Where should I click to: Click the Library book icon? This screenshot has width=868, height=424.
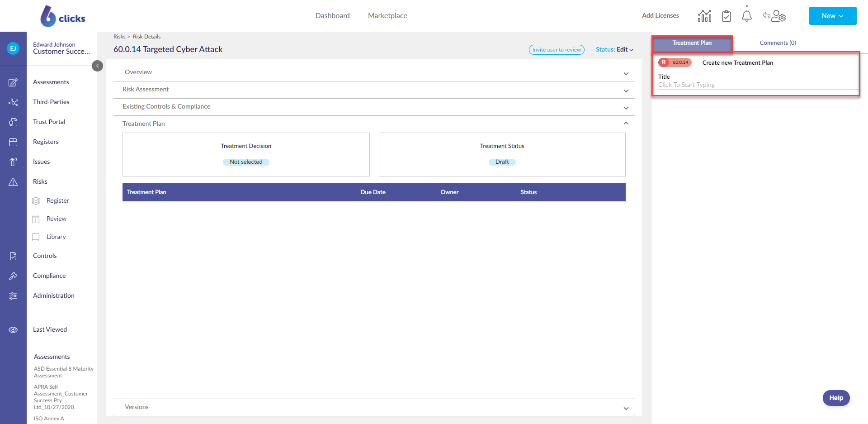pos(36,237)
